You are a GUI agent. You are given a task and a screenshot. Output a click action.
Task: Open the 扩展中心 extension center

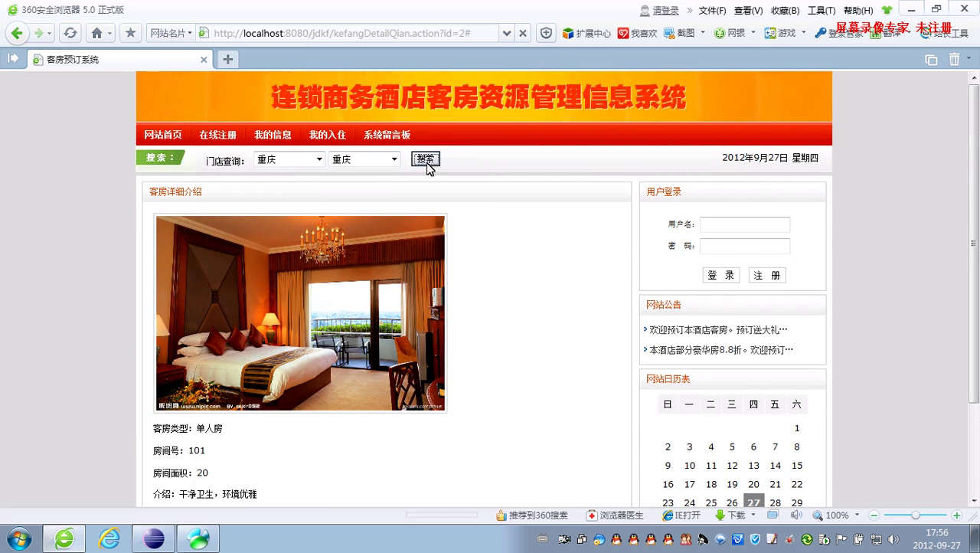586,33
